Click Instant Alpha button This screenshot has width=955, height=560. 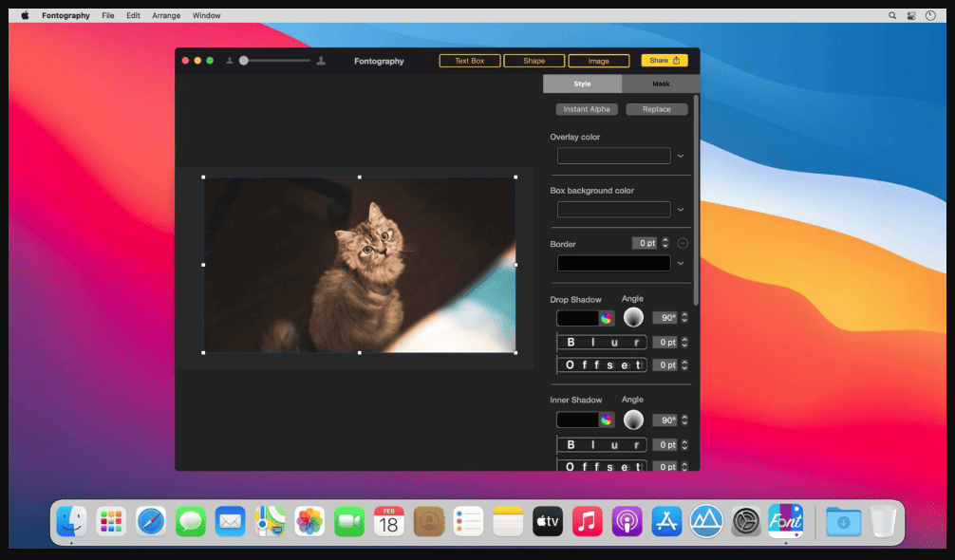click(587, 109)
